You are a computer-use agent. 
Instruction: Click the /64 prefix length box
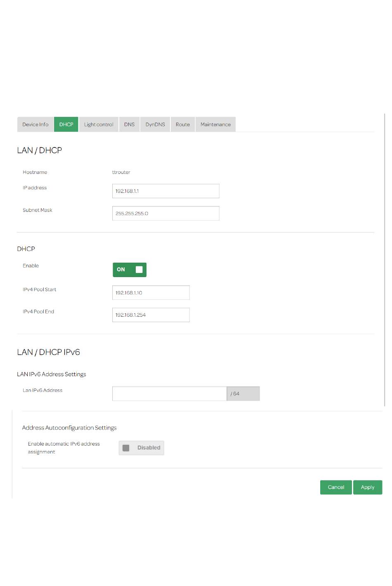tap(243, 394)
